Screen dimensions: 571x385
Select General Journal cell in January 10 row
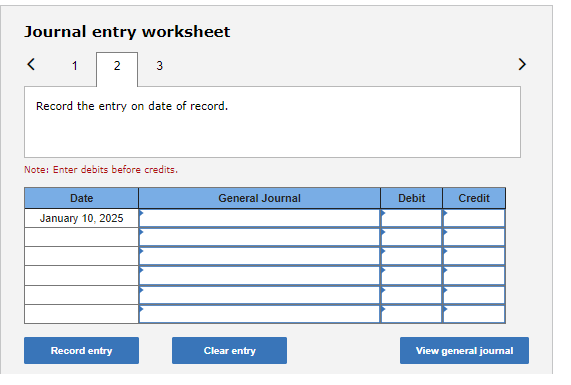pos(259,218)
